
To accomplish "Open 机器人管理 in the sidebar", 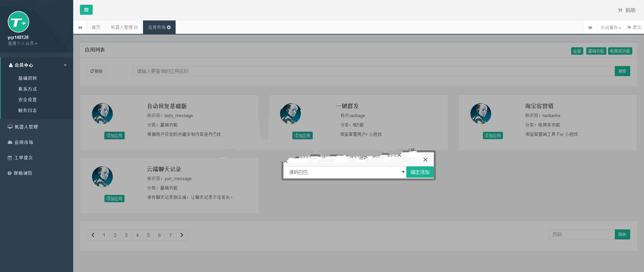I will [x=26, y=127].
